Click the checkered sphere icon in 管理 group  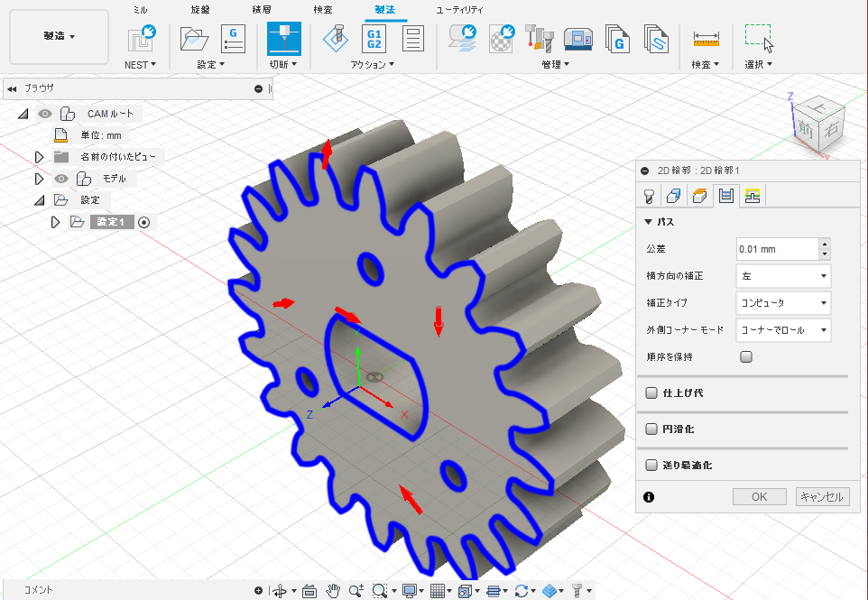point(502,39)
